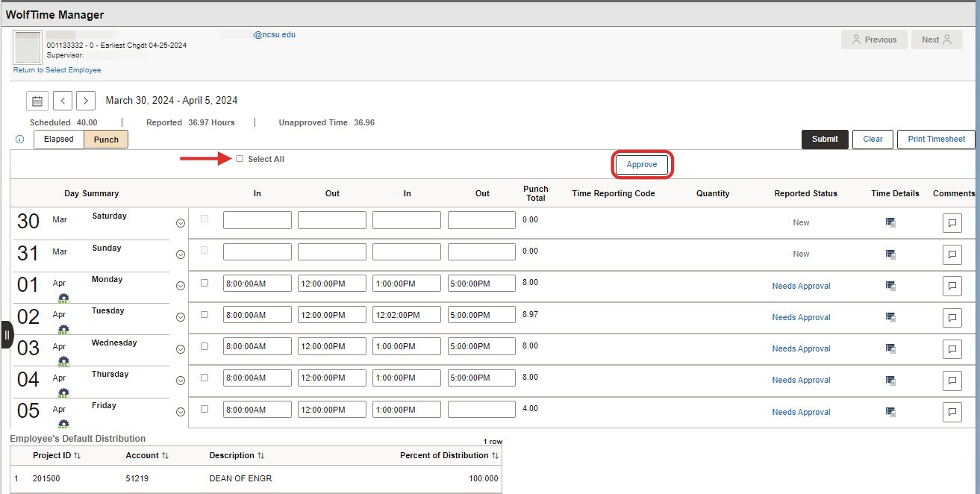Expand Wednesday 03 day summary chevron
Screen dimensions: 980x494
[x=180, y=349]
